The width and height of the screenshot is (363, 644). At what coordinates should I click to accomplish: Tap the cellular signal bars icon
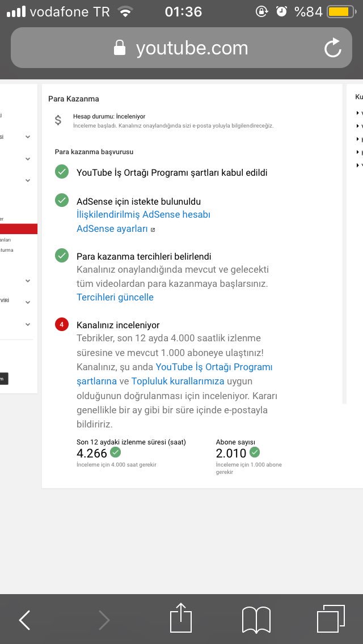[x=16, y=11]
